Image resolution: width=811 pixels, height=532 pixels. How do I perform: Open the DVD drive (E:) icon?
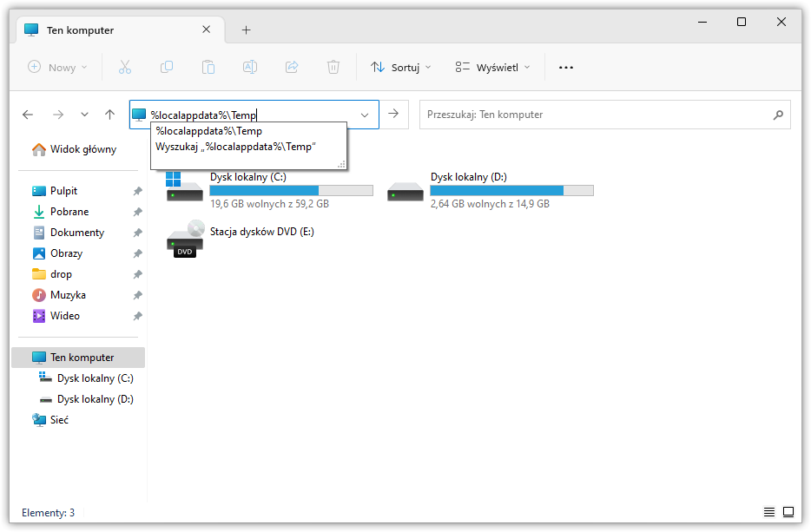185,239
